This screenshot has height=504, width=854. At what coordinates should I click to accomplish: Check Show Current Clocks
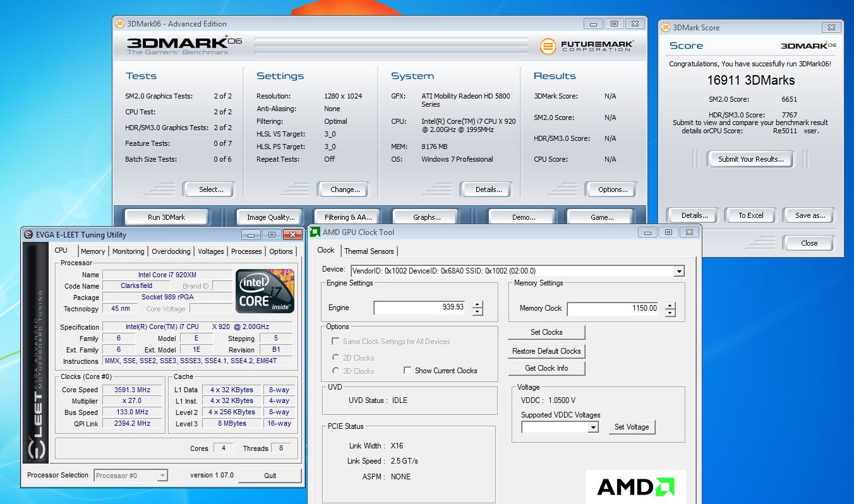(x=408, y=371)
